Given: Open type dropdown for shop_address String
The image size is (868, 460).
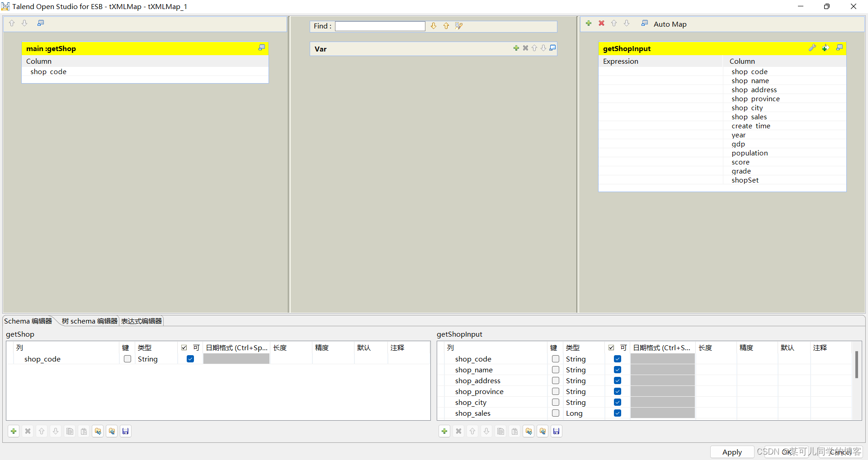Looking at the screenshot, I should click(x=583, y=380).
